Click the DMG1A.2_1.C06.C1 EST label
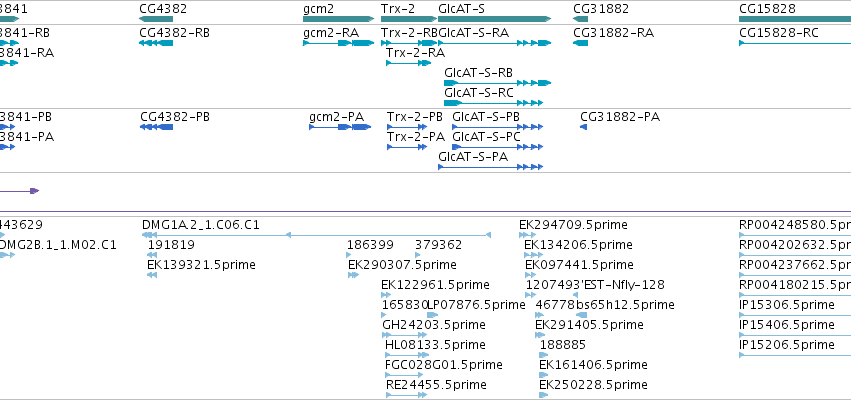This screenshot has width=851, height=400. (x=201, y=225)
